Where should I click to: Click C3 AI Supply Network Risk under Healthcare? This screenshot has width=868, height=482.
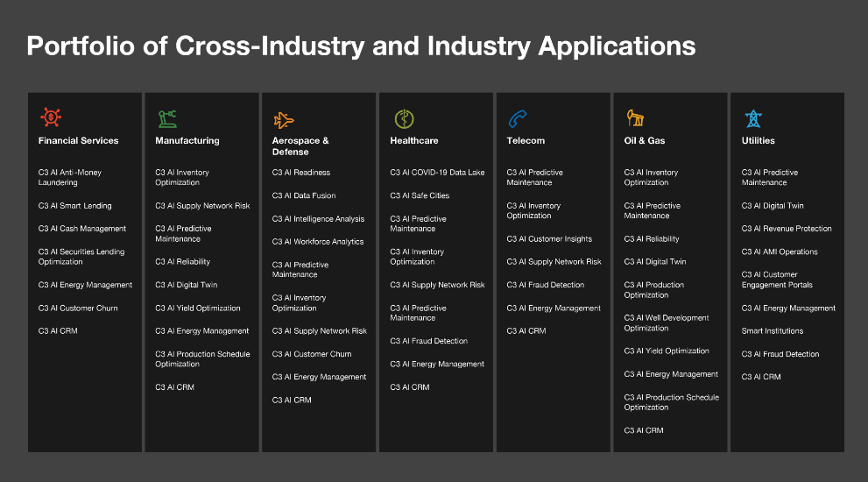click(x=437, y=285)
